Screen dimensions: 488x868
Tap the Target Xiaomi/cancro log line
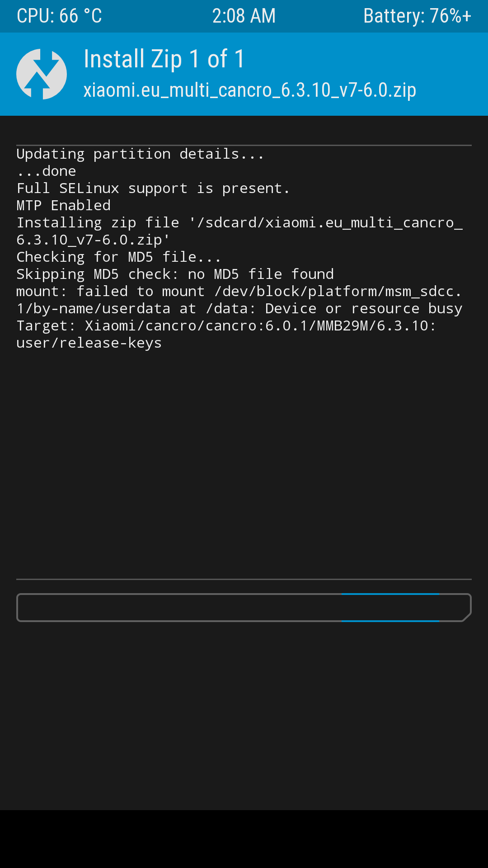click(226, 326)
